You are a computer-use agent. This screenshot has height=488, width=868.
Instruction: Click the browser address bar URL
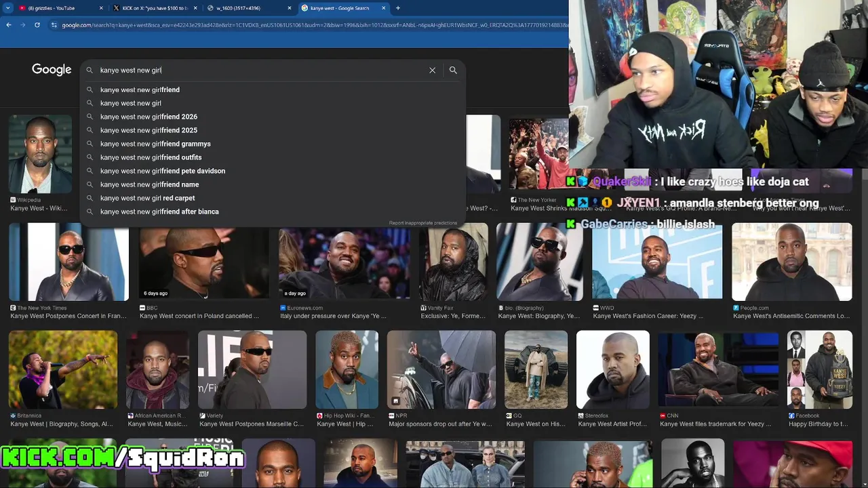(315, 25)
